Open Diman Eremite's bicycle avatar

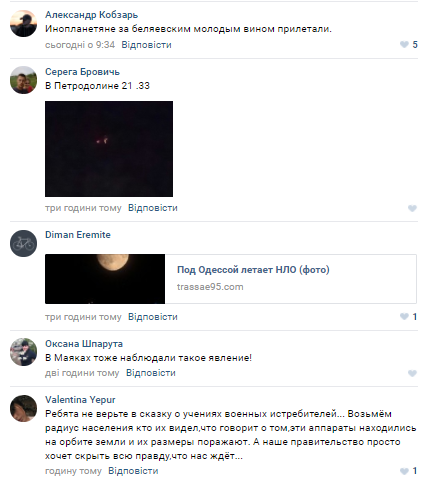(23, 243)
